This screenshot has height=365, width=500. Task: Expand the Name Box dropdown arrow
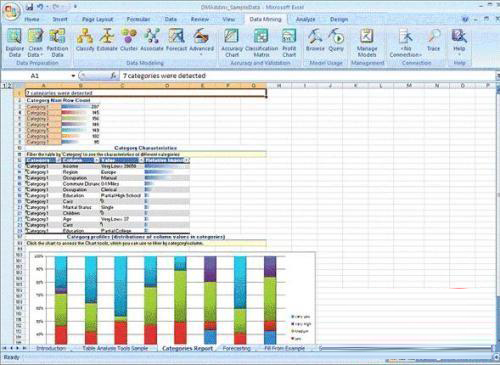(73, 76)
